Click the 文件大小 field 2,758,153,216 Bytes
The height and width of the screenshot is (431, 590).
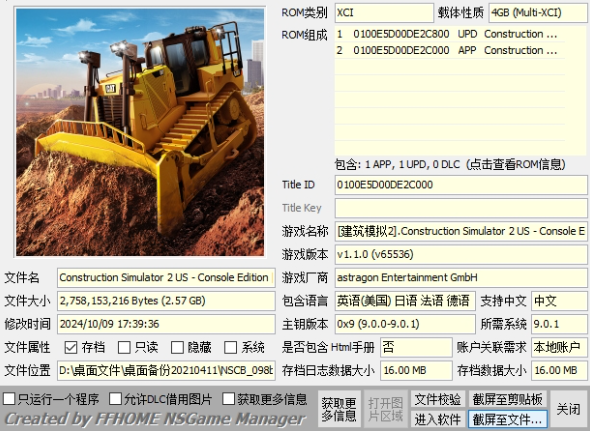pyautogui.click(x=166, y=301)
